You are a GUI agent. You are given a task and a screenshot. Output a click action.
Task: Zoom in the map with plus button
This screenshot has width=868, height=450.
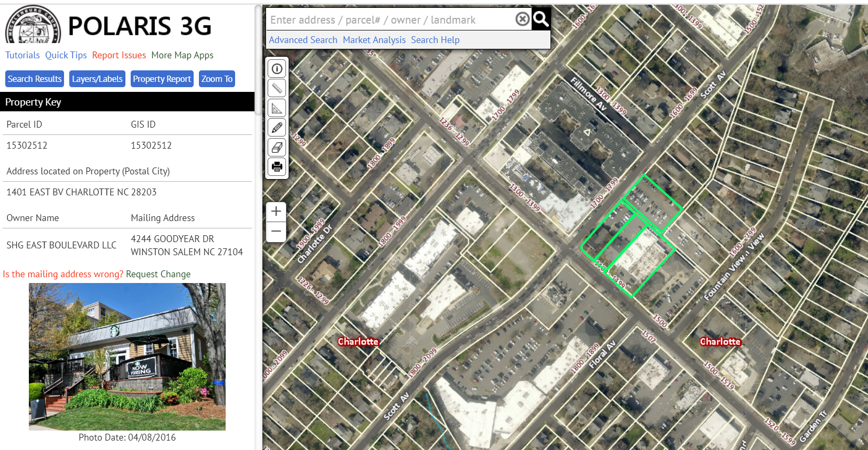click(x=276, y=212)
